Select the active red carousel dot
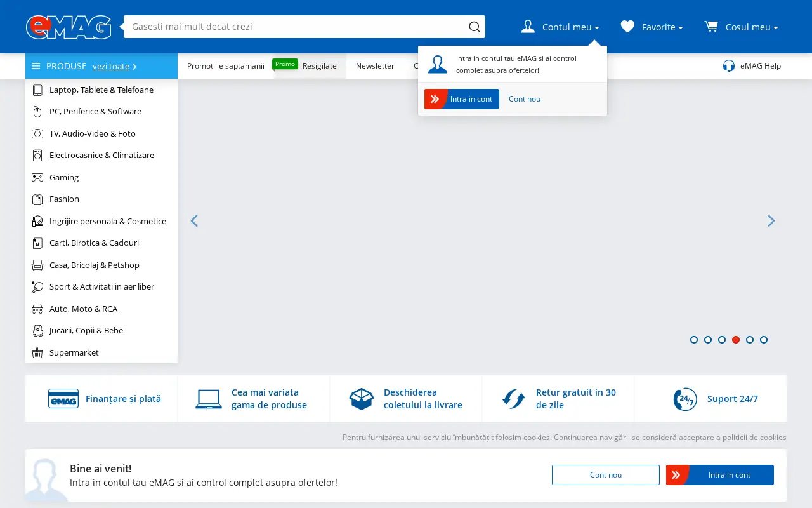This screenshot has width=812, height=508. [x=736, y=340]
